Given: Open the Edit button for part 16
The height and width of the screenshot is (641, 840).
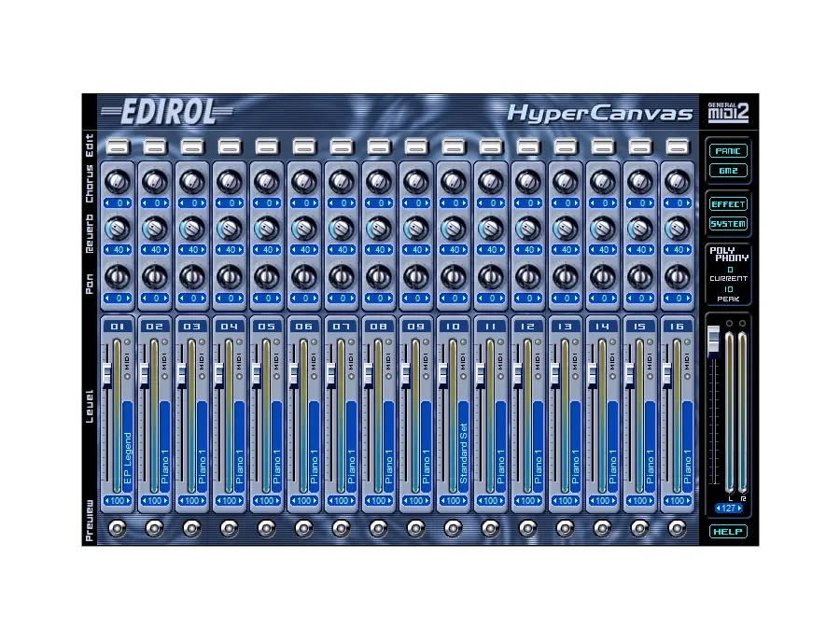Looking at the screenshot, I should coord(678,146).
